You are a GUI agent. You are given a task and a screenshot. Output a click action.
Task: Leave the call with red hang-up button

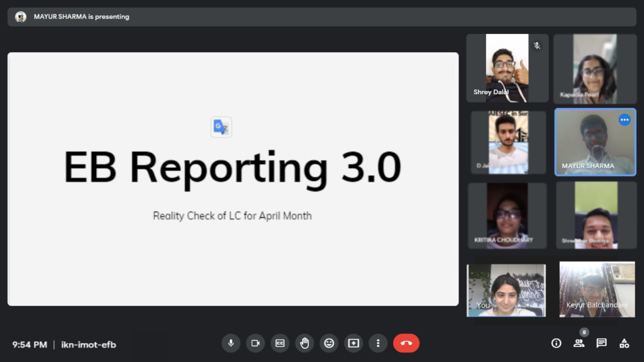pyautogui.click(x=406, y=343)
